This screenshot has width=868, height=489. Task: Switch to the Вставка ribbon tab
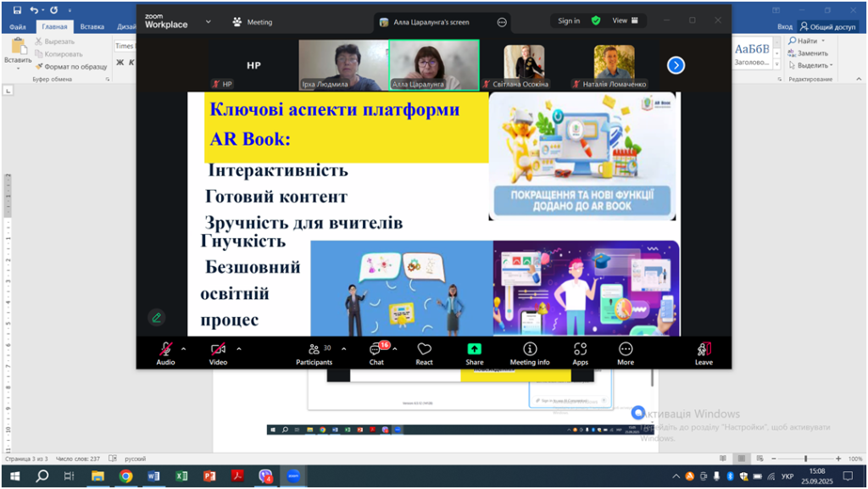92,26
